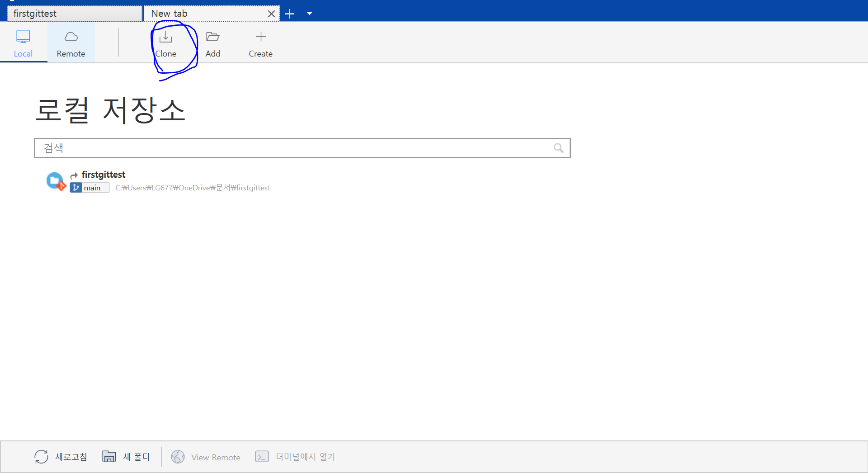Image resolution: width=868 pixels, height=473 pixels.
Task: Click the refresh arrows icon
Action: 41,457
